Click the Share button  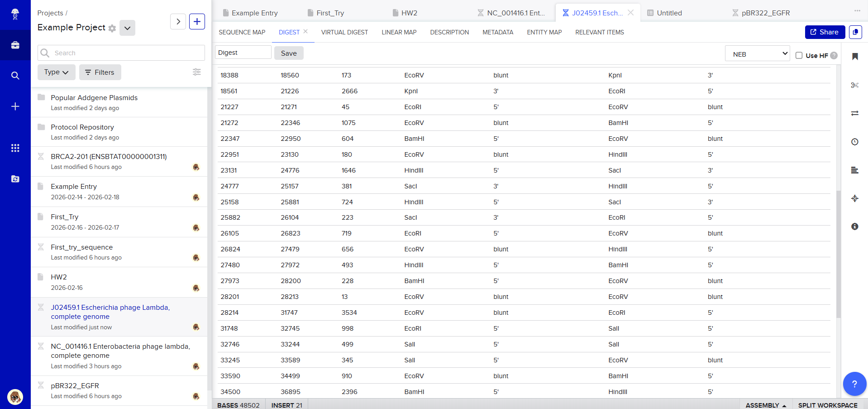pos(824,32)
